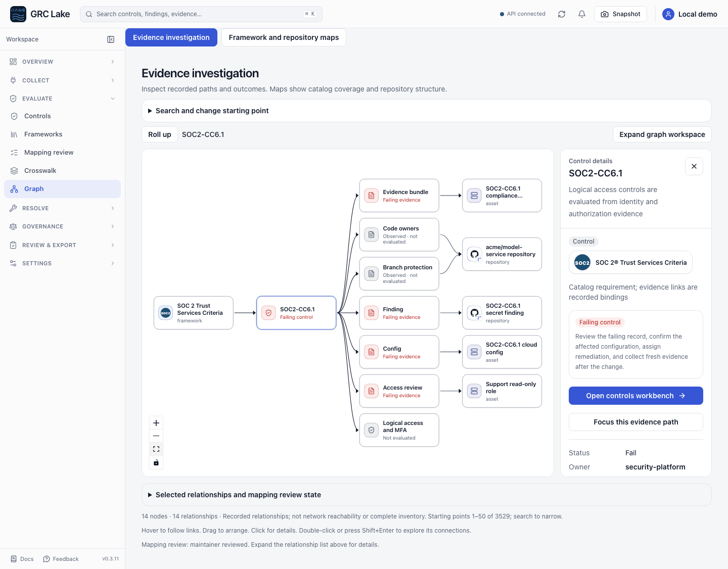Open Crosswalk in the sidebar
728x569 pixels.
pos(62,171)
